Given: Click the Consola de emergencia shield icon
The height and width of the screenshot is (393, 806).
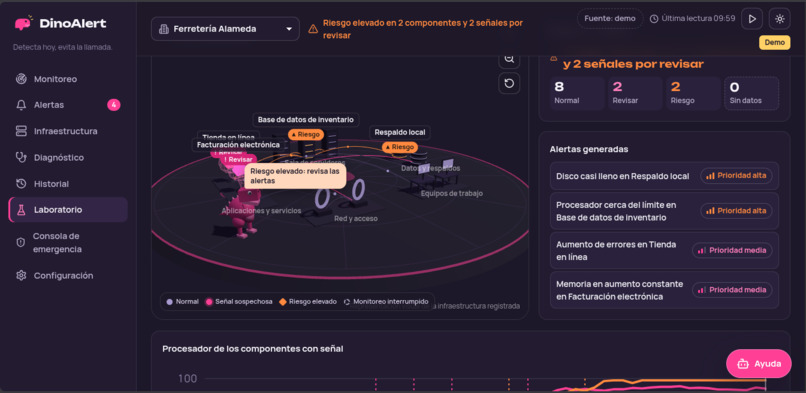Looking at the screenshot, I should pos(21,242).
